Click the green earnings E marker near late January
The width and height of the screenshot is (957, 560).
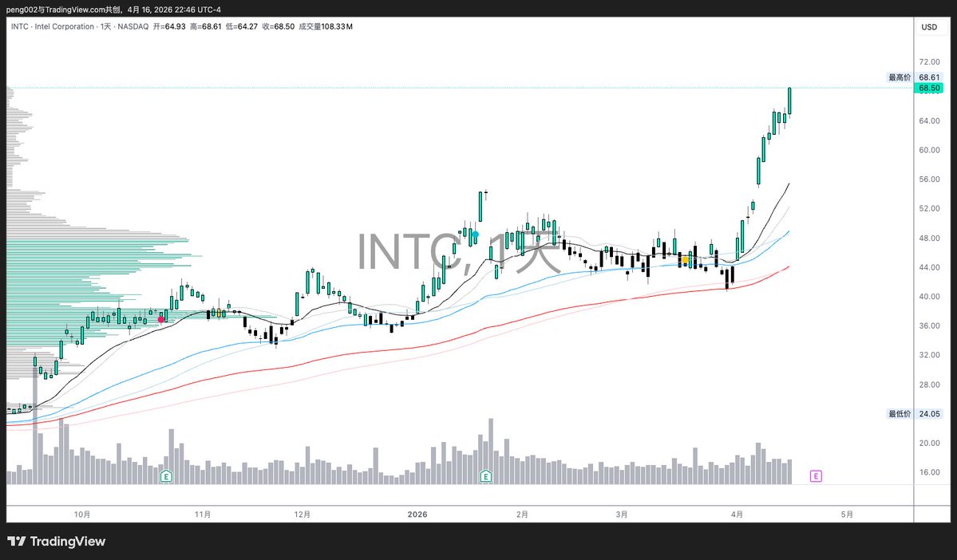pos(486,475)
